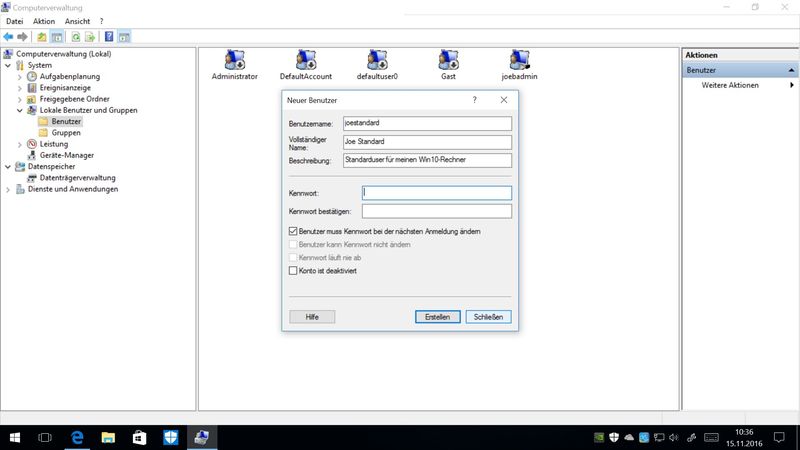
Task: Open the Ansicht menu
Action: (x=77, y=21)
